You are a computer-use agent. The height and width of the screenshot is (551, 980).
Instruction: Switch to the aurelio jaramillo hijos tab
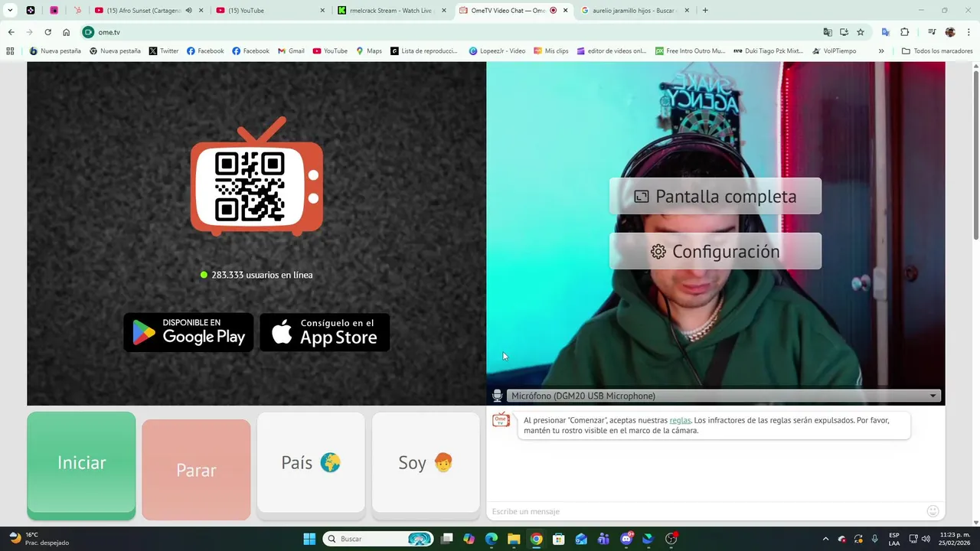634,11
